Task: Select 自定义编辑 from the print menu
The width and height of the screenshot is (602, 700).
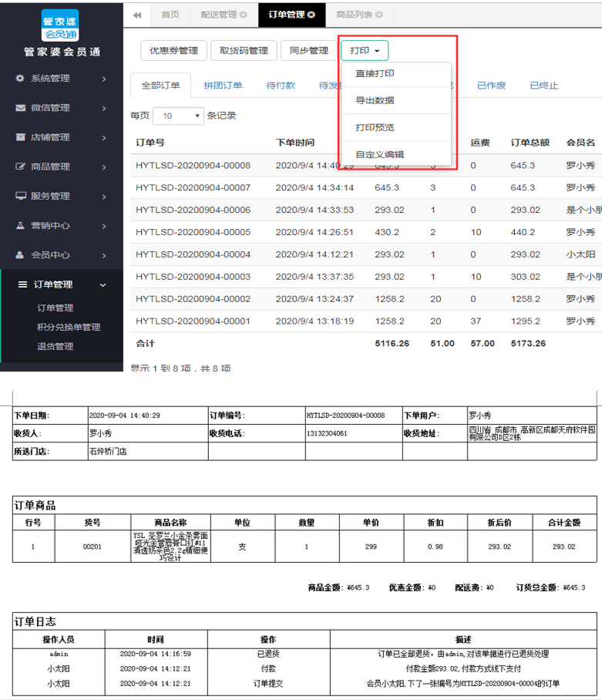Action: click(396, 154)
